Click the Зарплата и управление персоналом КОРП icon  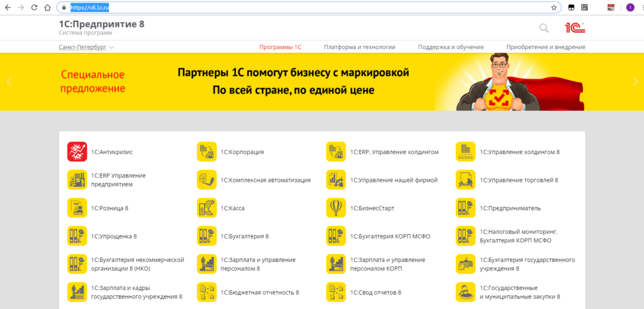pos(336,264)
